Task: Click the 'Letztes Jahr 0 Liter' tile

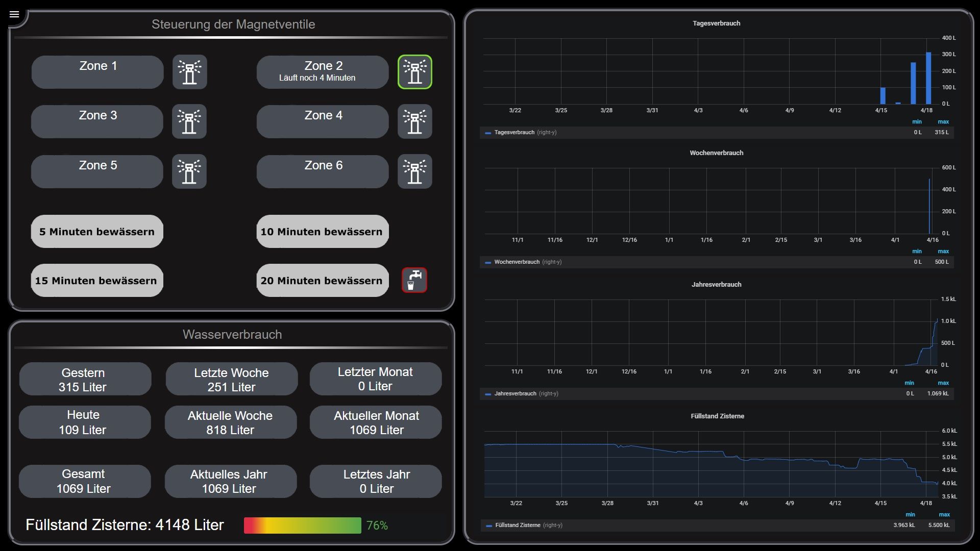Action: [376, 481]
